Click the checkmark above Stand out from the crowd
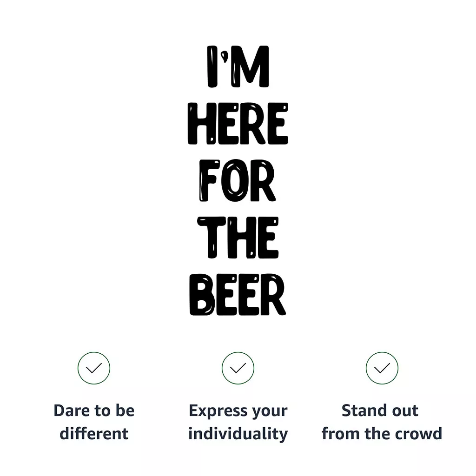 [382, 368]
